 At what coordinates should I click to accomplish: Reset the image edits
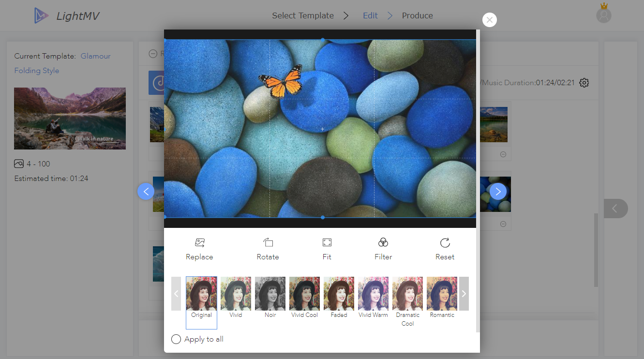445,243
